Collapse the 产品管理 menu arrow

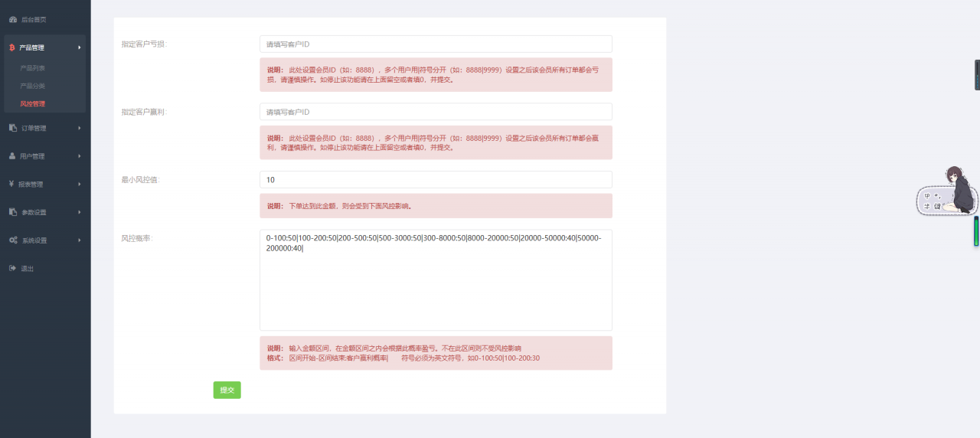point(79,47)
